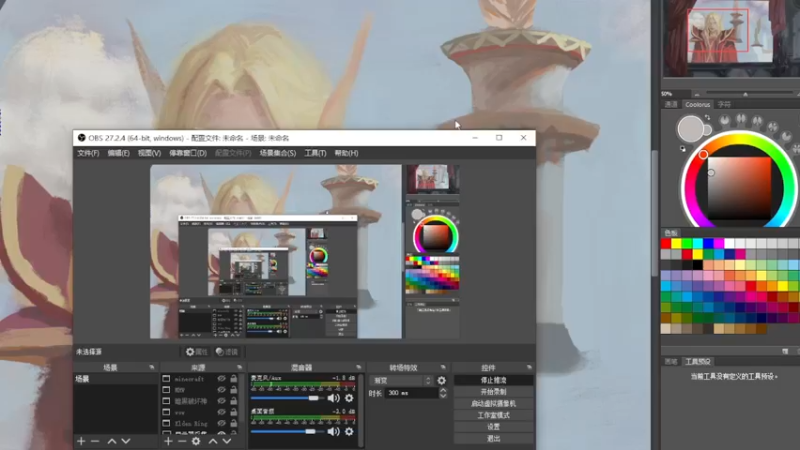Screen dimensions: 800x450
Task: Undock the 转场特效 panel with its header icon
Action: pyautogui.click(x=443, y=367)
